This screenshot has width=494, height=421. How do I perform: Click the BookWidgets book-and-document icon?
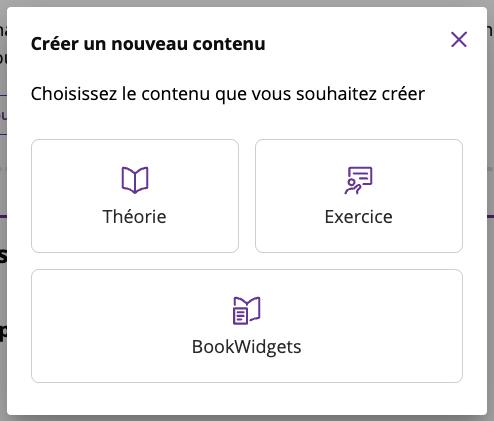pos(247,310)
